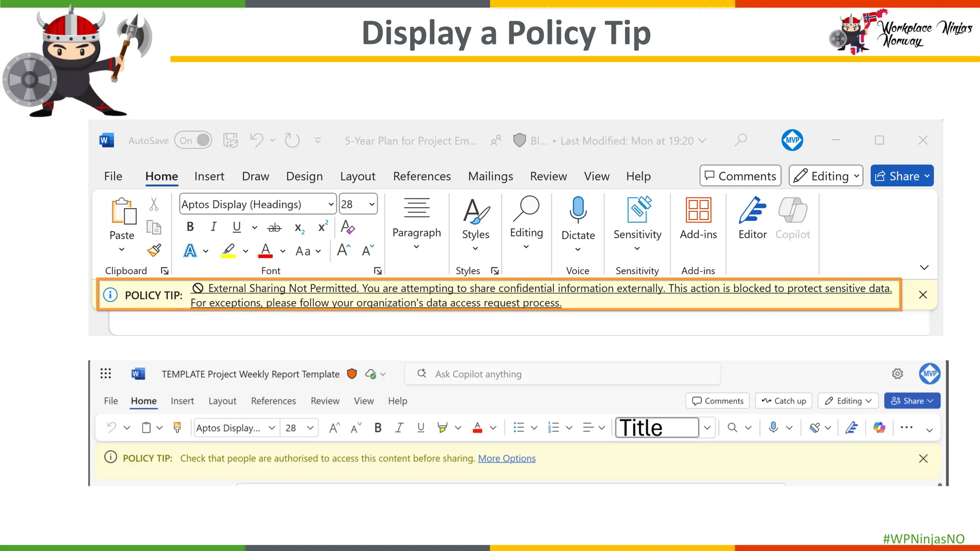Image resolution: width=980 pixels, height=551 pixels.
Task: Toggle Bold in the desktop ribbon
Action: 190,227
